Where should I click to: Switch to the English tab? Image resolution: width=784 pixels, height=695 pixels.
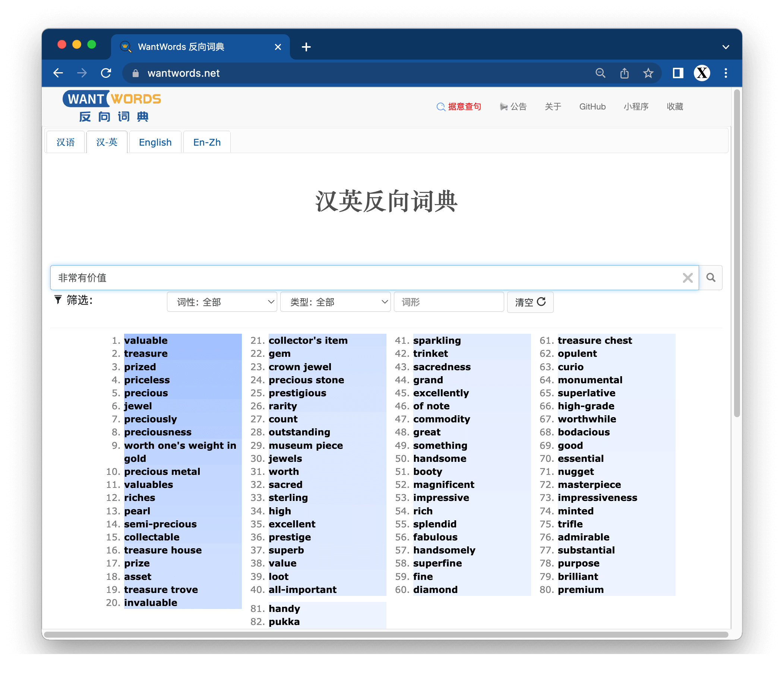point(155,142)
